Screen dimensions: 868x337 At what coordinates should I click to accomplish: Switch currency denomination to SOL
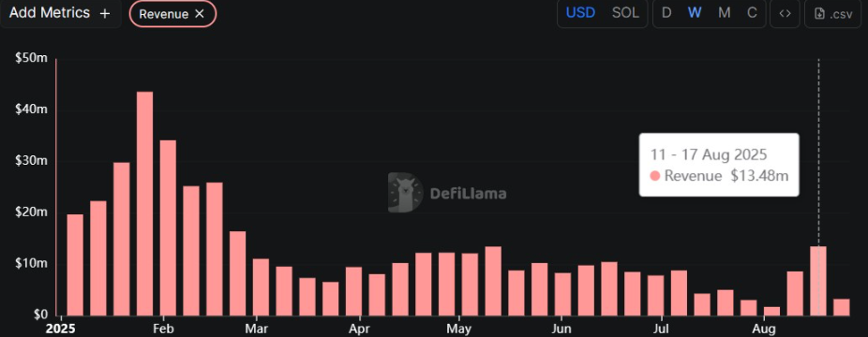point(625,13)
